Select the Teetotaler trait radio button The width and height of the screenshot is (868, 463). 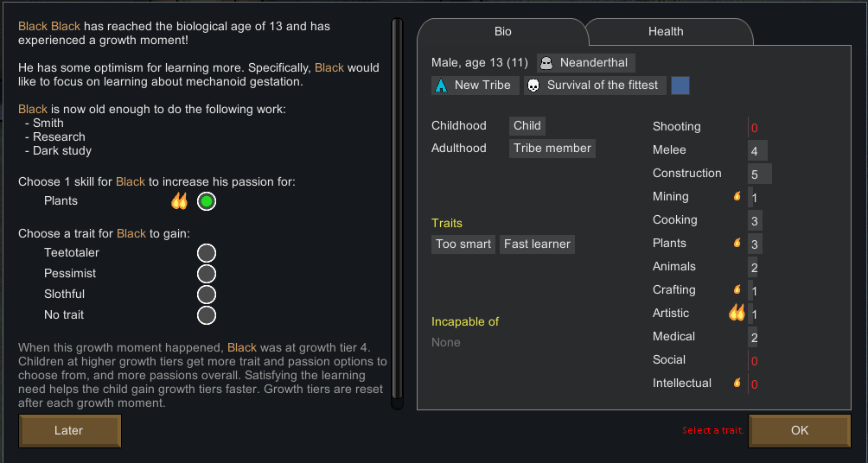tap(207, 253)
